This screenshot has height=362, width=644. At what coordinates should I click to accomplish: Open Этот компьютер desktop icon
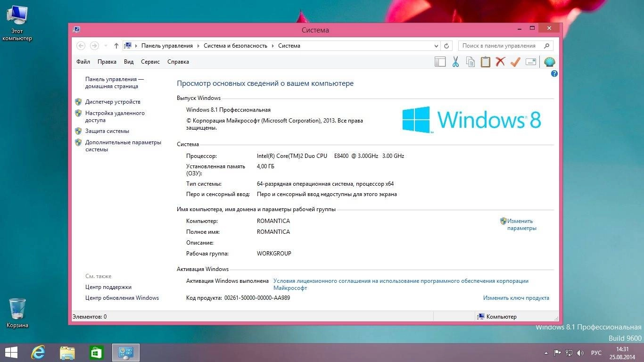point(17,24)
